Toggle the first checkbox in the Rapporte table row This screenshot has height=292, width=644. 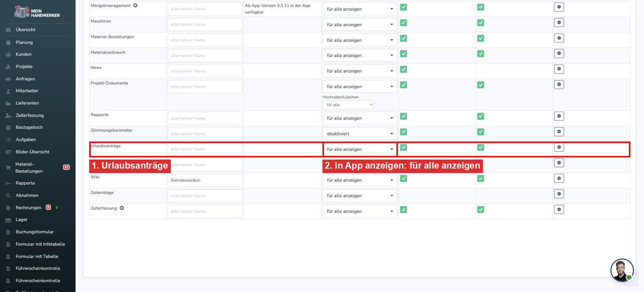coord(403,116)
